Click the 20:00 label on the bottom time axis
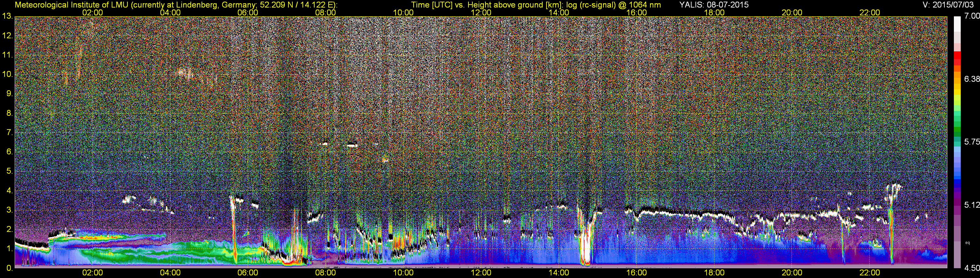The width and height of the screenshot is (980, 278). [792, 273]
